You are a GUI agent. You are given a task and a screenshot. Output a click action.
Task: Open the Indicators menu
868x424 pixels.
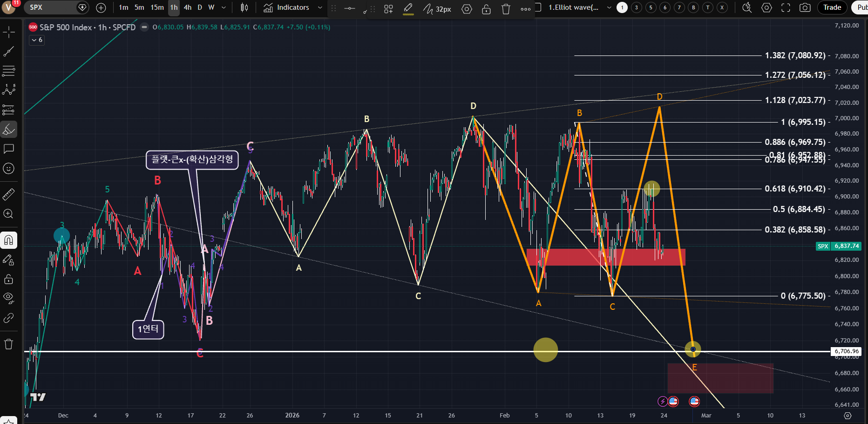click(x=287, y=7)
